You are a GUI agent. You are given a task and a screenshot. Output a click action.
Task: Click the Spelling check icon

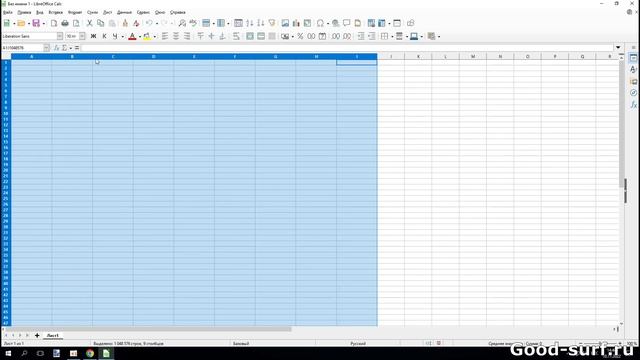tap(193, 23)
